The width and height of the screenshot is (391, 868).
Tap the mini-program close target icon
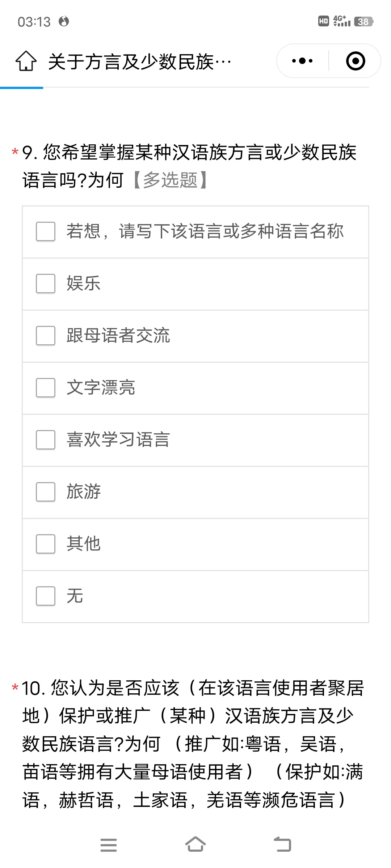pyautogui.click(x=355, y=61)
